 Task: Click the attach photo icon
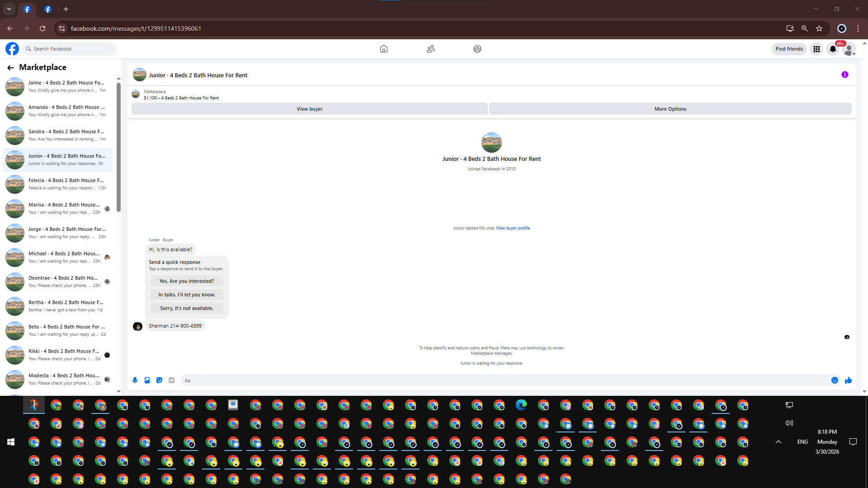coord(147,380)
